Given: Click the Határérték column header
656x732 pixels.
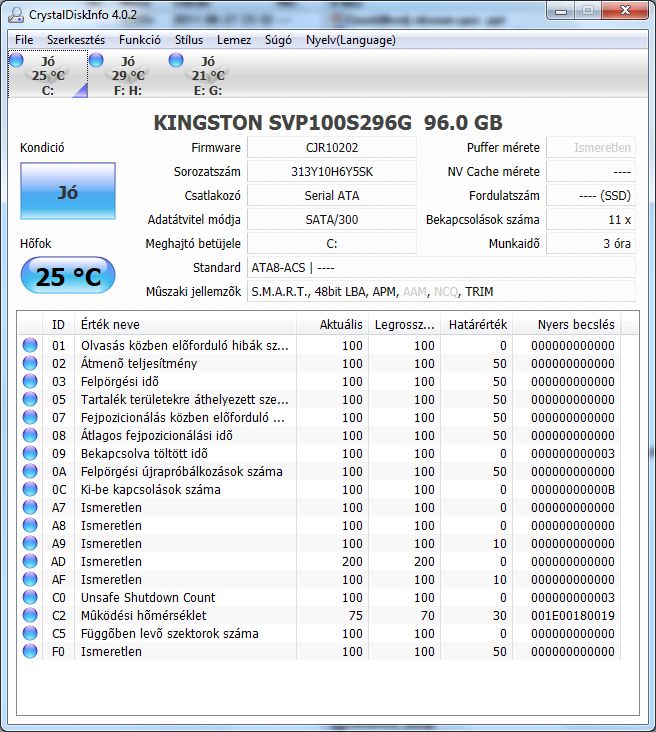Looking at the screenshot, I should click(x=477, y=324).
